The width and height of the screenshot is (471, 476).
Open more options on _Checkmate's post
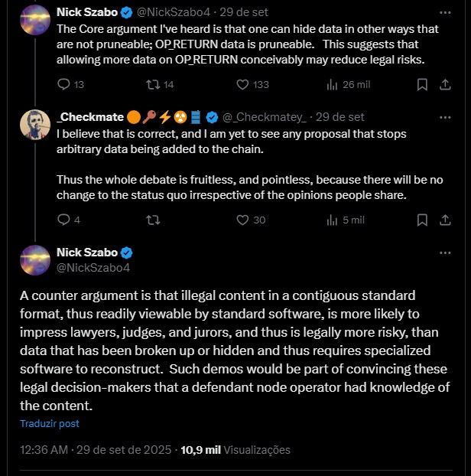tap(446, 117)
